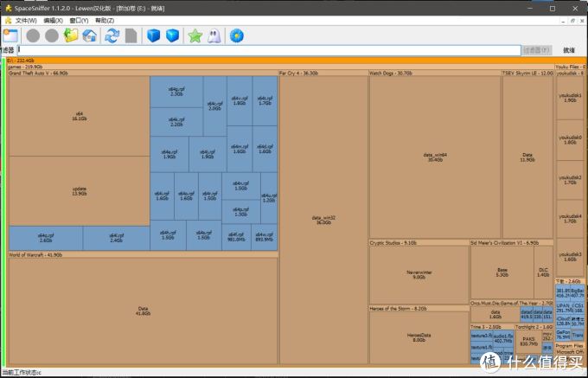Click the white ghost toolbar icon
This screenshot has width=588, height=378.
point(214,36)
